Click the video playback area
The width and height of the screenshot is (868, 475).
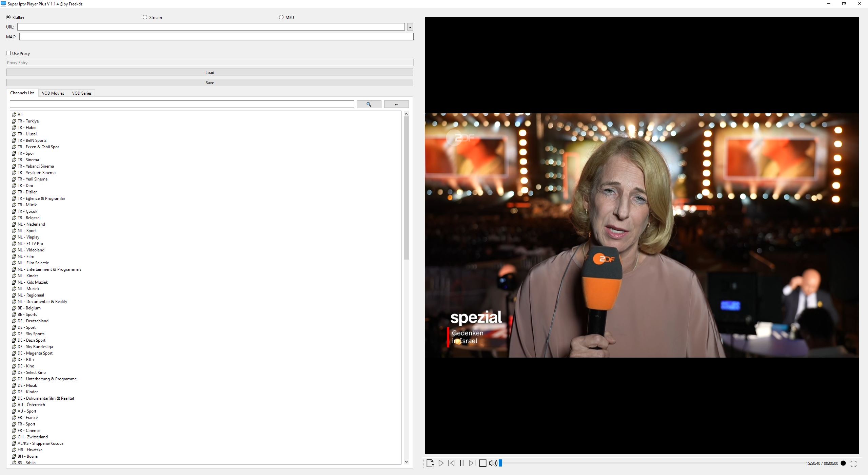click(642, 235)
